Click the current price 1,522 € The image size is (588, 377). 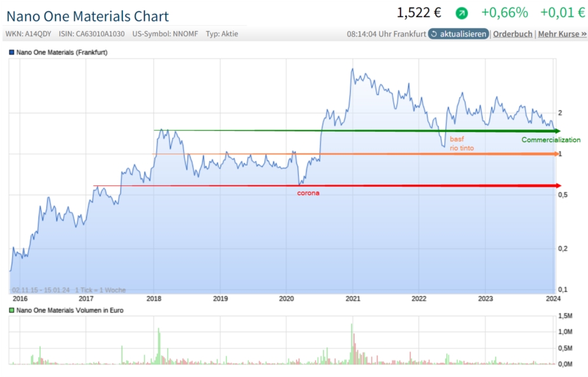point(419,13)
